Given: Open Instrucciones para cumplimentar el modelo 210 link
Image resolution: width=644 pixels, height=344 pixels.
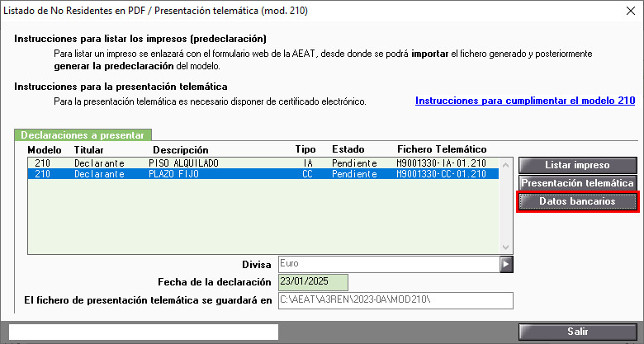Looking at the screenshot, I should (x=525, y=101).
